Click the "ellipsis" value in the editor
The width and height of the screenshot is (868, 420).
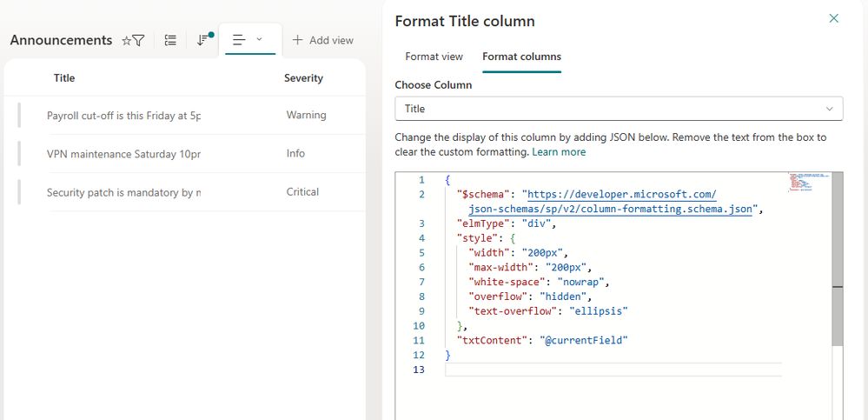pos(599,310)
